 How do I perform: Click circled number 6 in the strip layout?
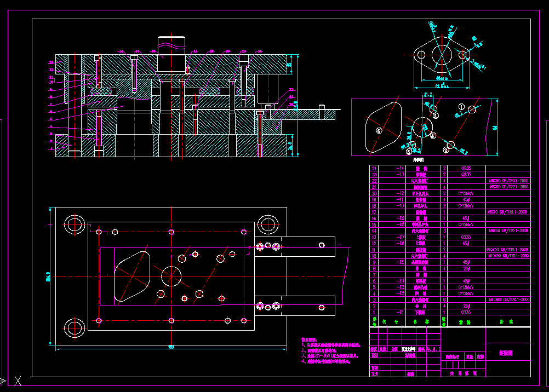379,130
